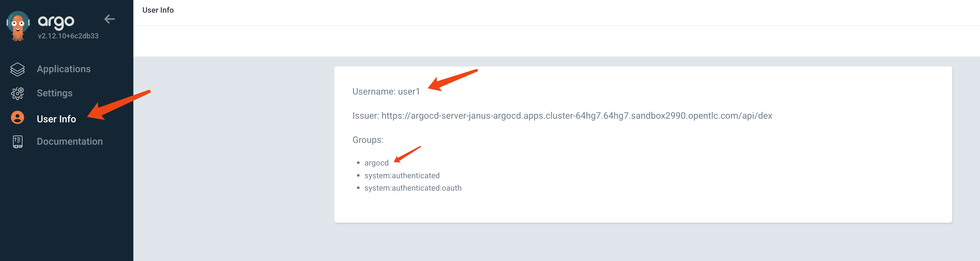Click the issuer URL ending in /api/dex

(576, 116)
